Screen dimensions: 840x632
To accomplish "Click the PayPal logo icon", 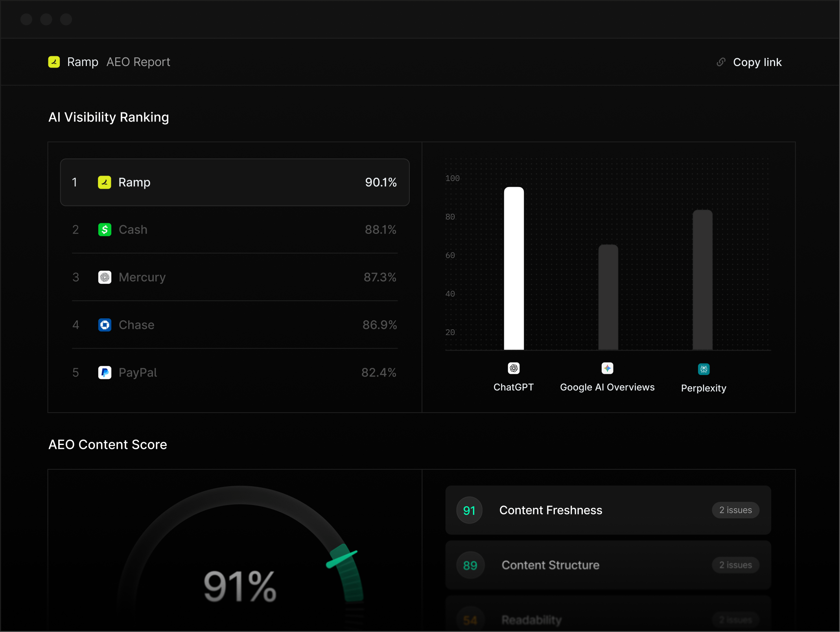I will point(105,373).
